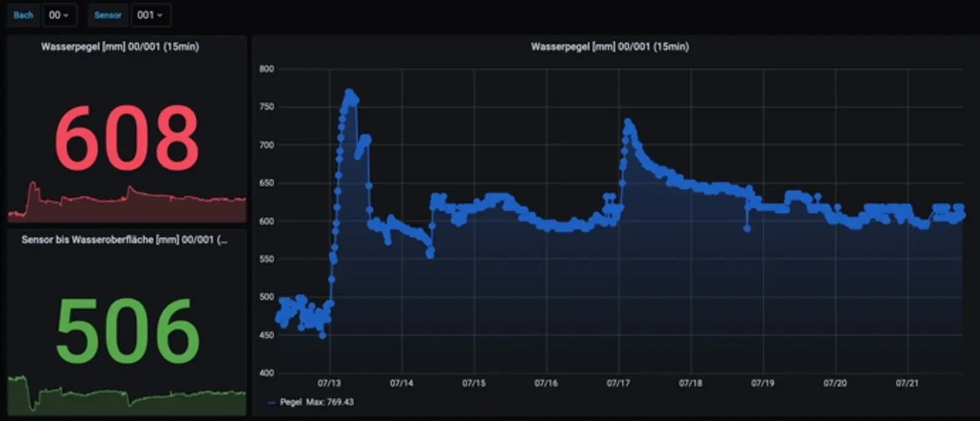Click the peak data point just after 07/17
This screenshot has width=980, height=421.
(627, 123)
